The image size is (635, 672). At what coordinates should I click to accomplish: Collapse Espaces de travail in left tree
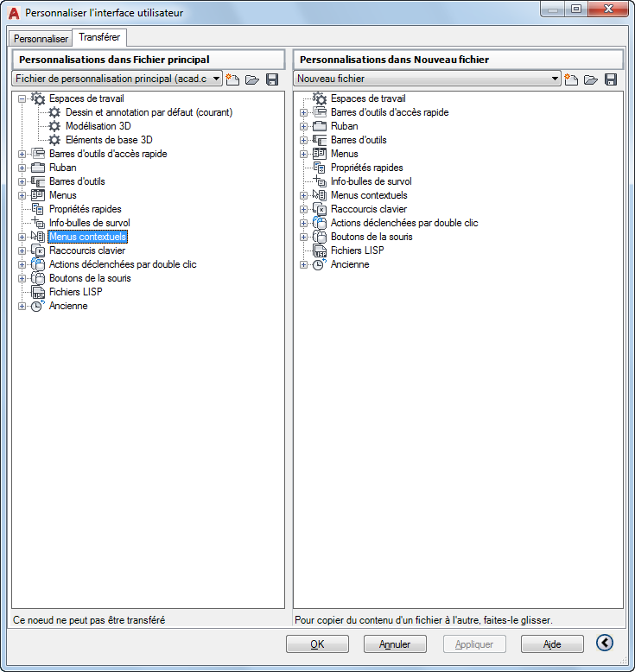[22, 99]
